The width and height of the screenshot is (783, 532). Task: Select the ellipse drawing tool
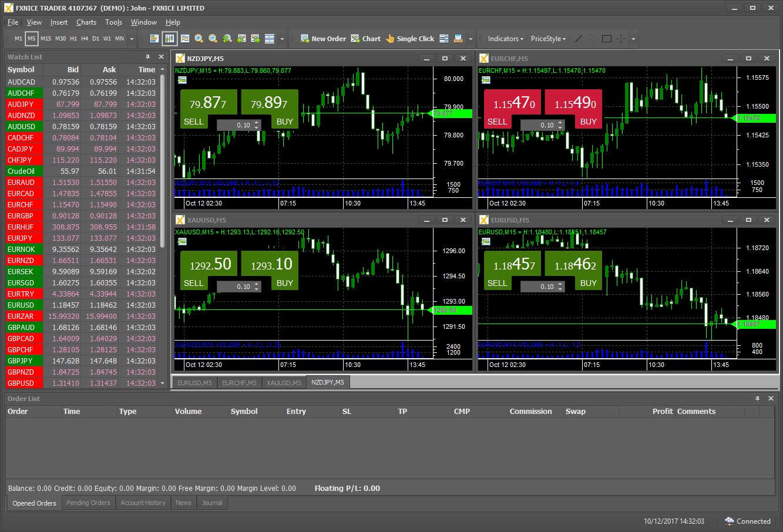pos(593,39)
